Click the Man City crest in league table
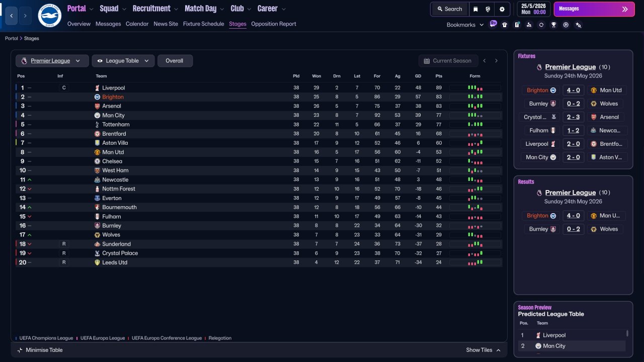This screenshot has height=362, width=644. click(x=97, y=116)
